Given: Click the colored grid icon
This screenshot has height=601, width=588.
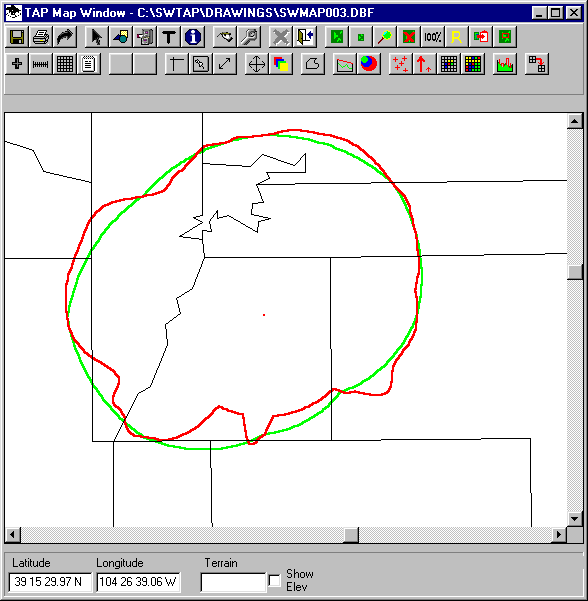Looking at the screenshot, I should [473, 64].
